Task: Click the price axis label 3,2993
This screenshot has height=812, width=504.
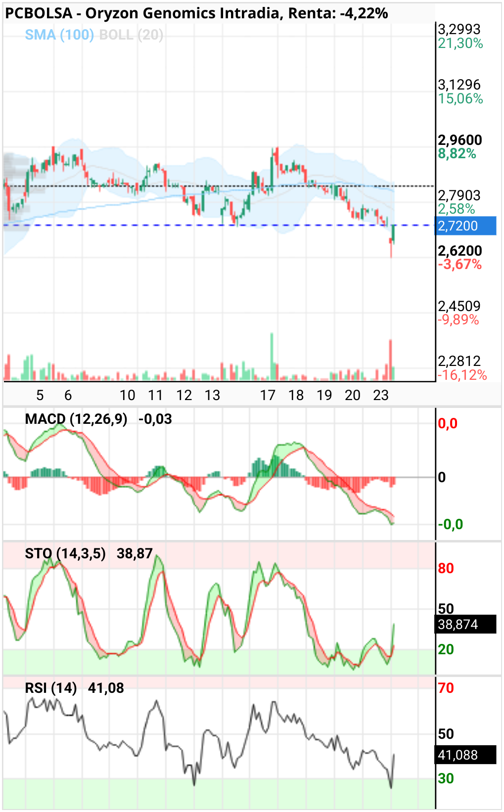Action: click(x=459, y=29)
